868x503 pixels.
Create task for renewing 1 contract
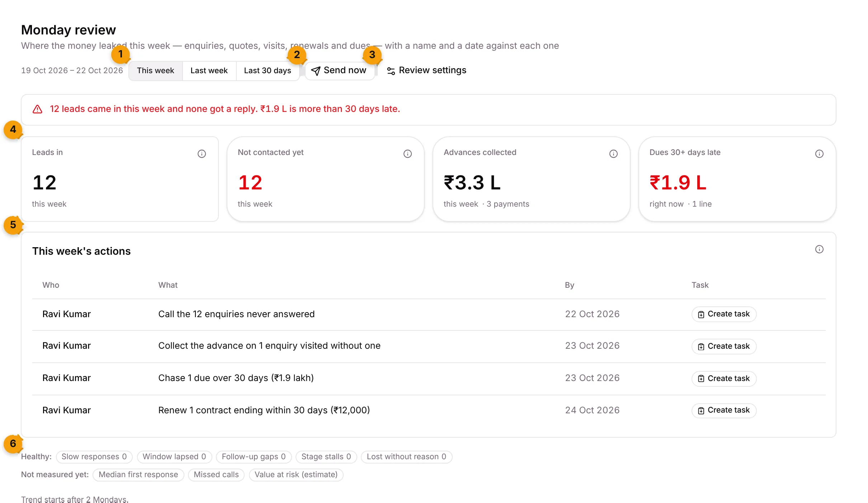(724, 410)
